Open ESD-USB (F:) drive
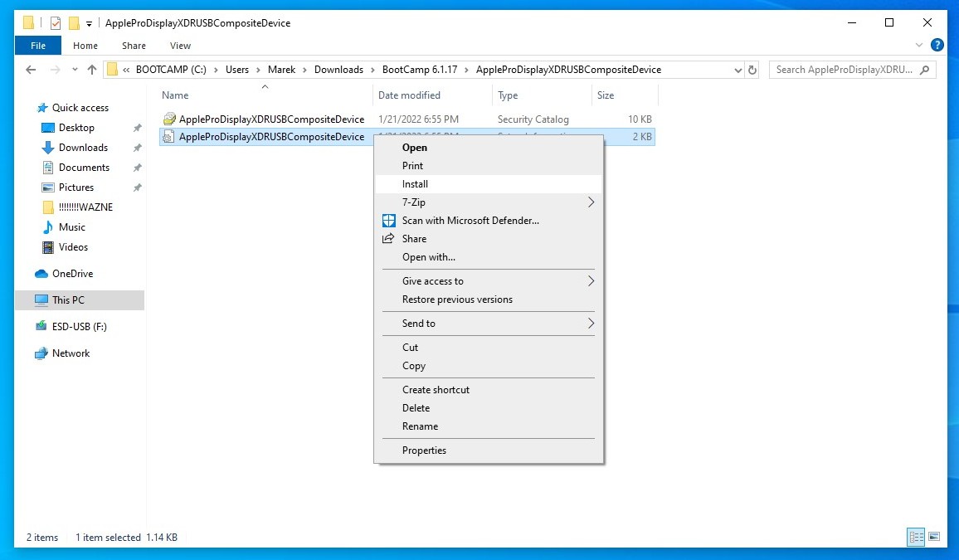959x560 pixels. [79, 327]
